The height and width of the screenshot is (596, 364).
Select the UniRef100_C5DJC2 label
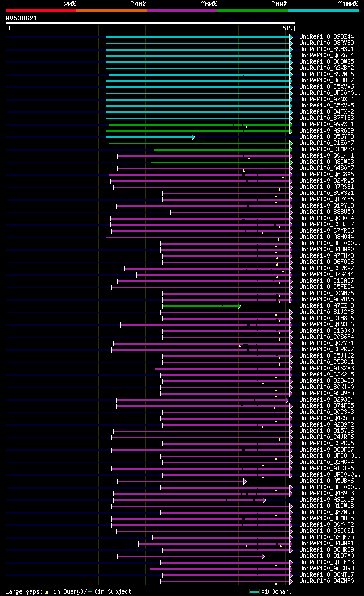click(326, 225)
